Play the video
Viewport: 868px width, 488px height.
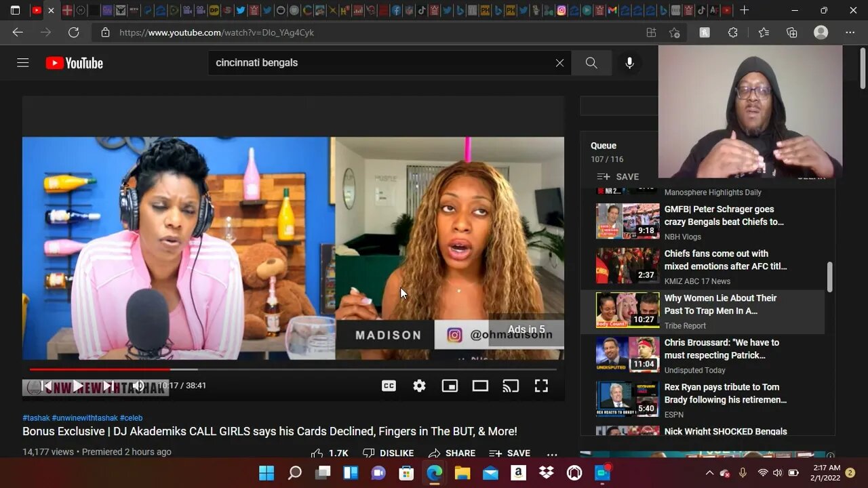[x=77, y=386]
